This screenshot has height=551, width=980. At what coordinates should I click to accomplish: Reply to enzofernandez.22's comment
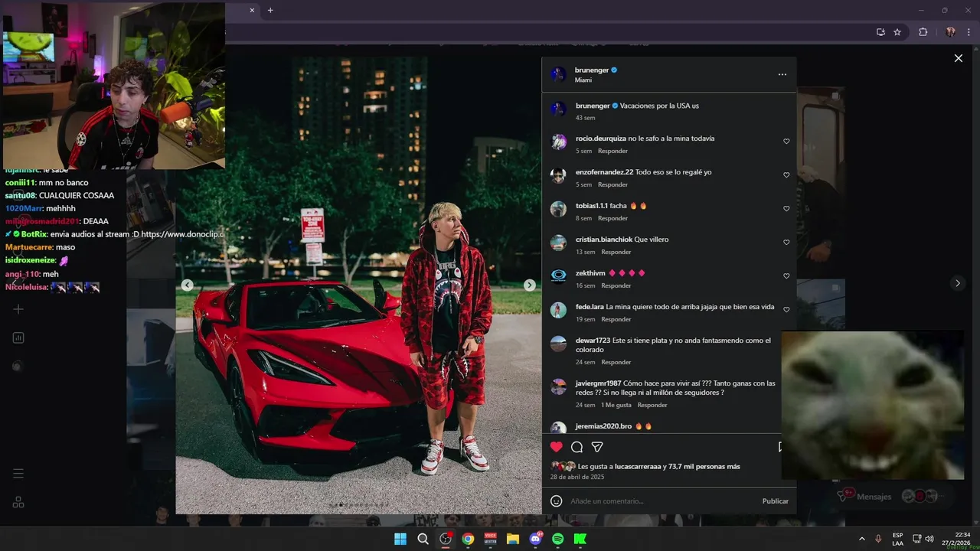tap(612, 184)
